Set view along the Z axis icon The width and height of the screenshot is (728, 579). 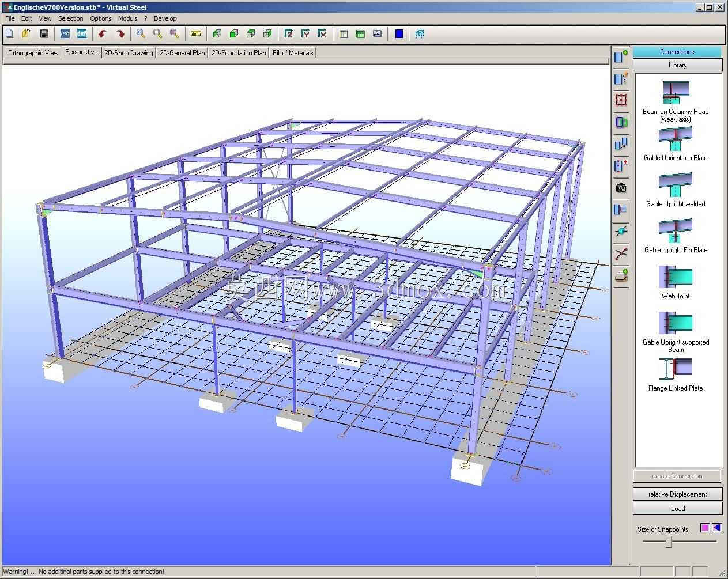pyautogui.click(x=289, y=34)
